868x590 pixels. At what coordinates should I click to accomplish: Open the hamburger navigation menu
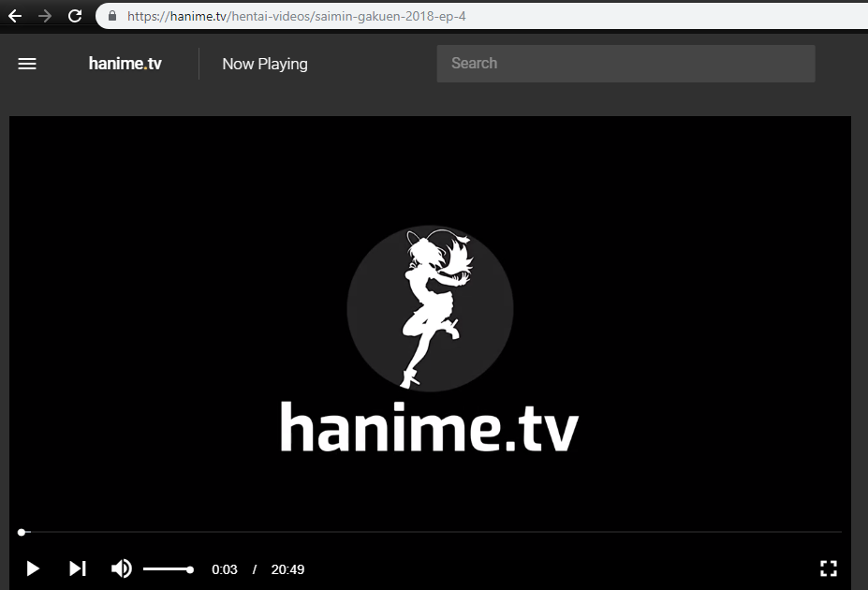(x=27, y=64)
